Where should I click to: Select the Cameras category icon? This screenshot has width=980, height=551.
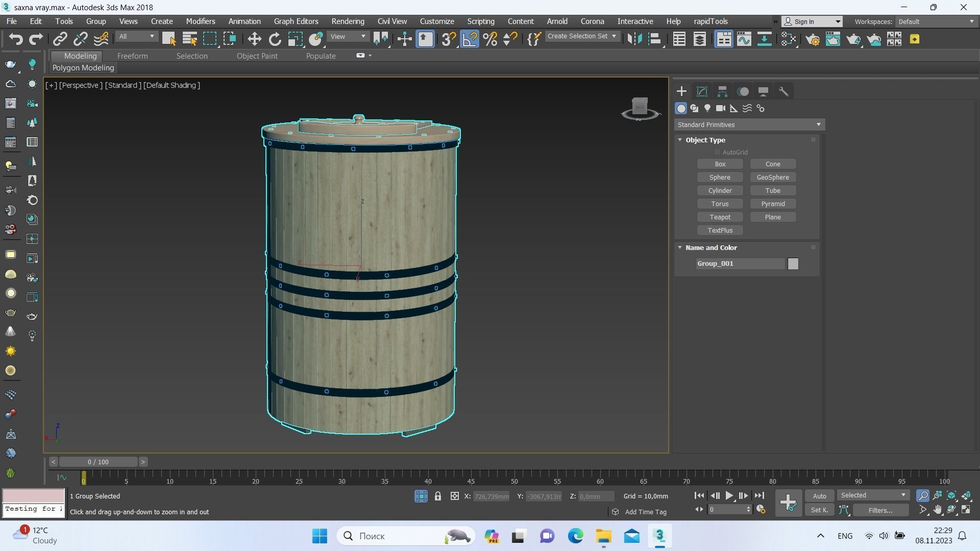(721, 108)
